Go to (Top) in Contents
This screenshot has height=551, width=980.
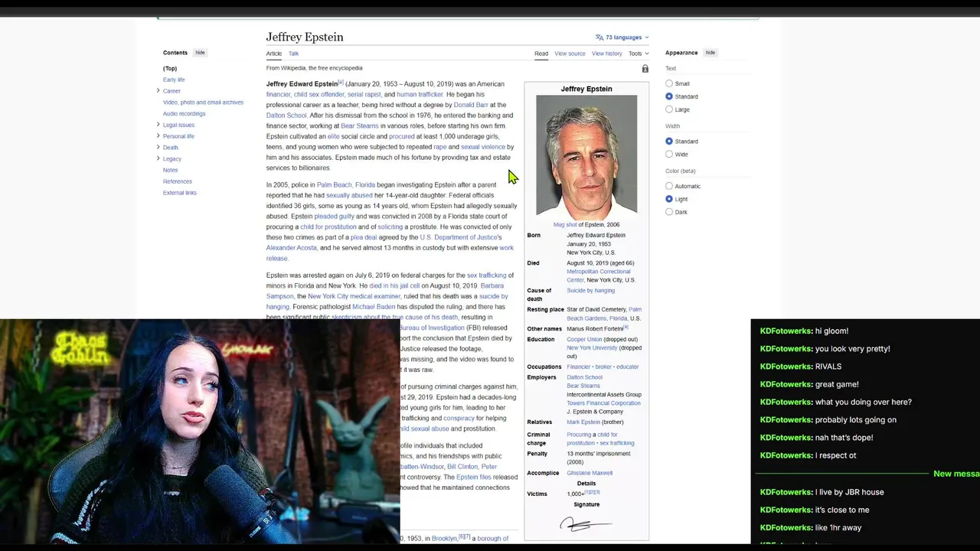coord(170,68)
